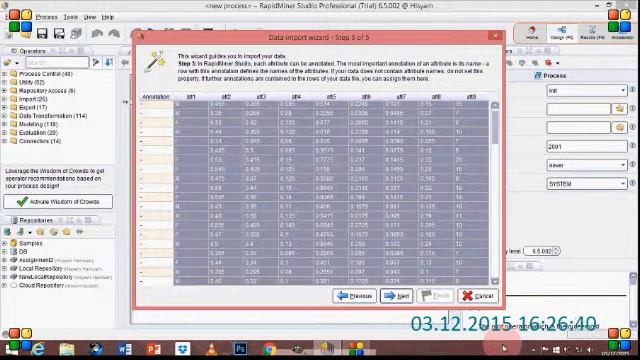This screenshot has width=640, height=360.
Task: Expand the Import operators folder
Action: [4, 99]
